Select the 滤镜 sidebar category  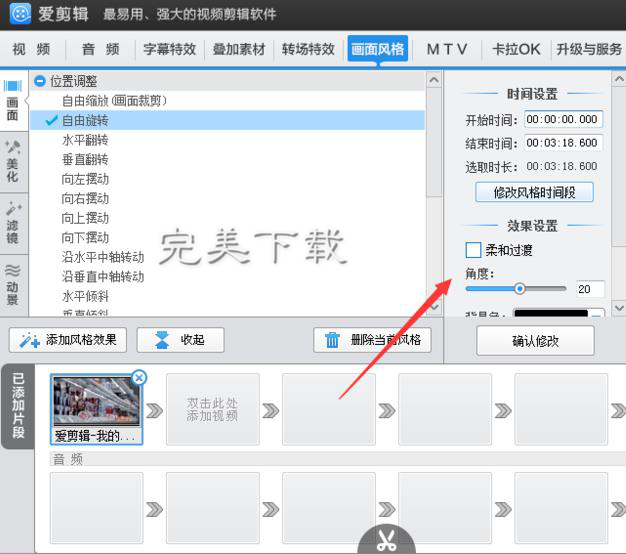point(13,223)
